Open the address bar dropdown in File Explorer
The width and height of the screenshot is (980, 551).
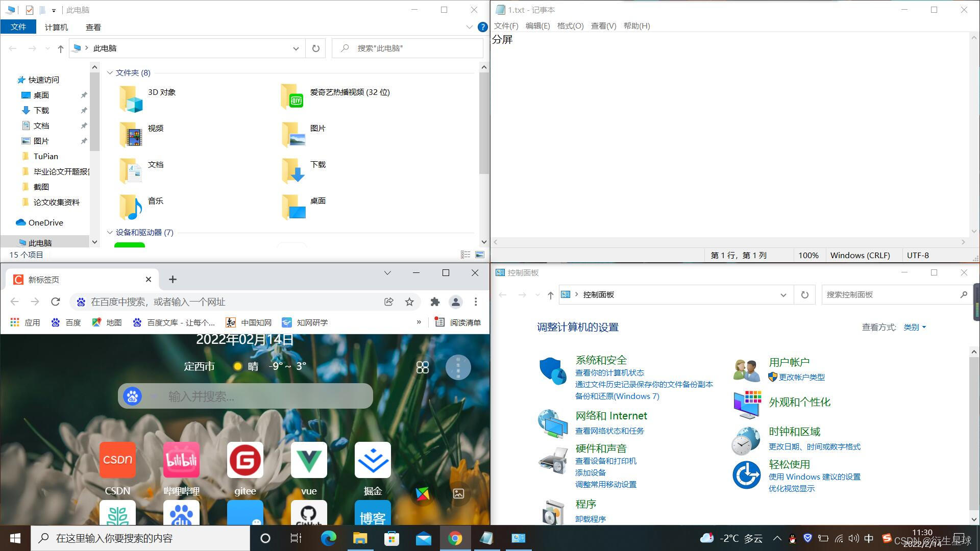coord(296,48)
